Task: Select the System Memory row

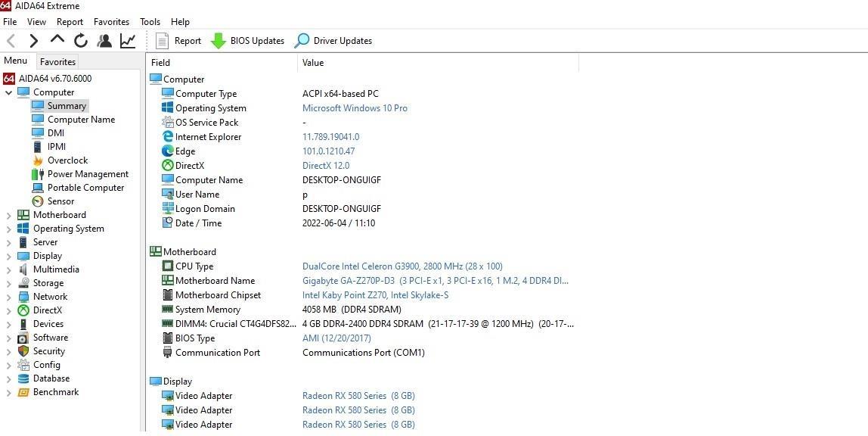Action: pos(362,310)
